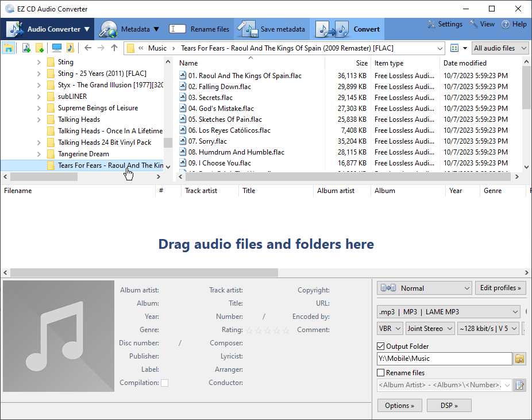Click the music library note icon
The image size is (532, 420).
click(70, 48)
